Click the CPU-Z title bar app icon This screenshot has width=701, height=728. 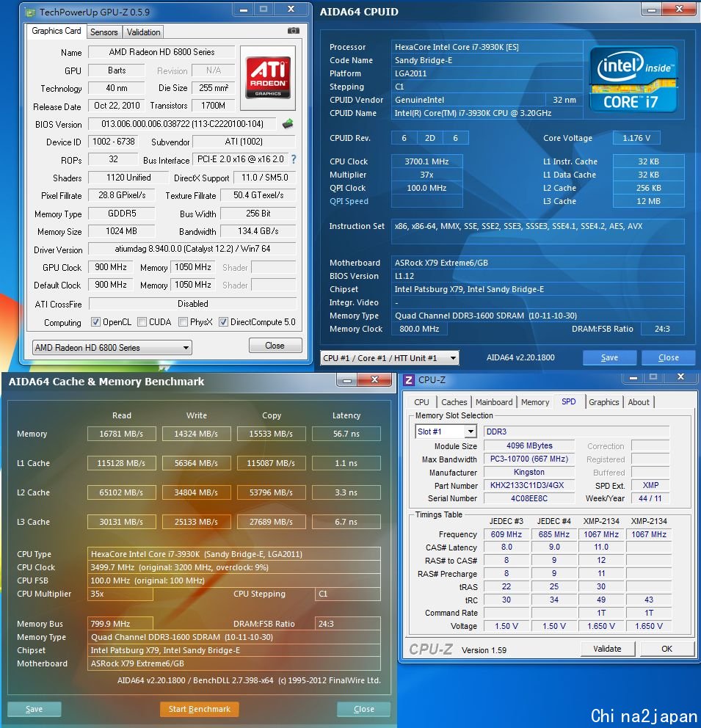pyautogui.click(x=409, y=380)
